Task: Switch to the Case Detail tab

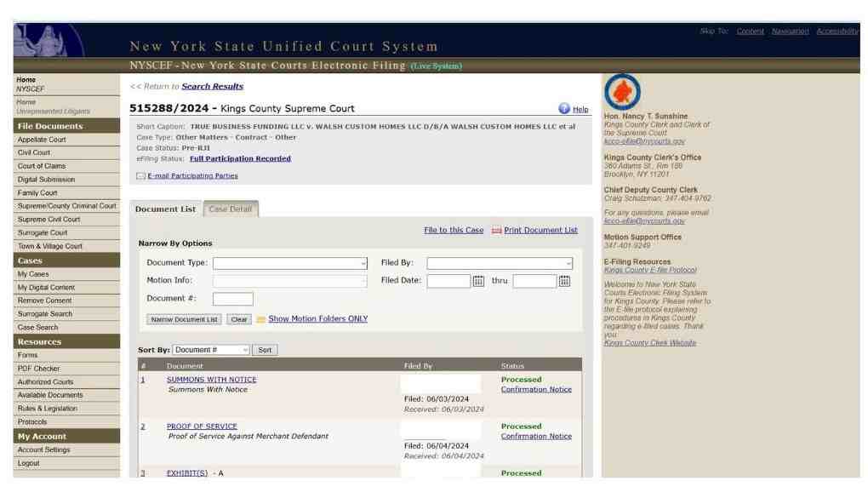Action: pyautogui.click(x=231, y=209)
